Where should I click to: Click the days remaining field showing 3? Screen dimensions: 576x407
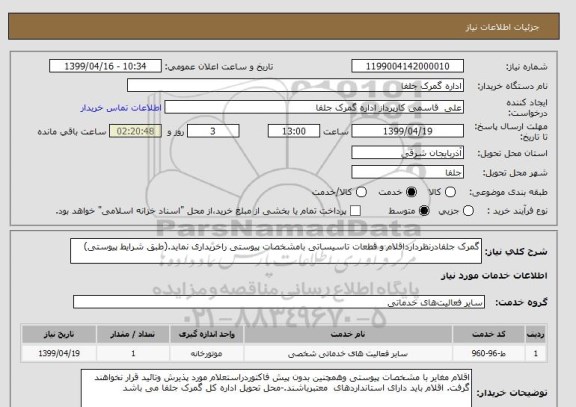pyautogui.click(x=213, y=131)
